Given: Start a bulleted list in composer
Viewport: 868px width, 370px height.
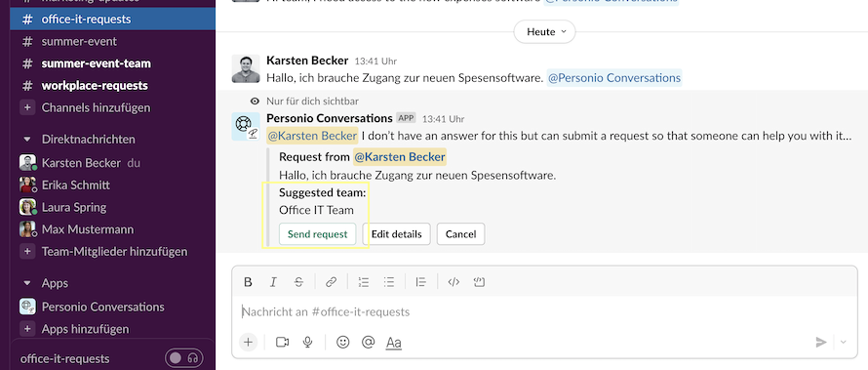Looking at the screenshot, I should point(389,282).
